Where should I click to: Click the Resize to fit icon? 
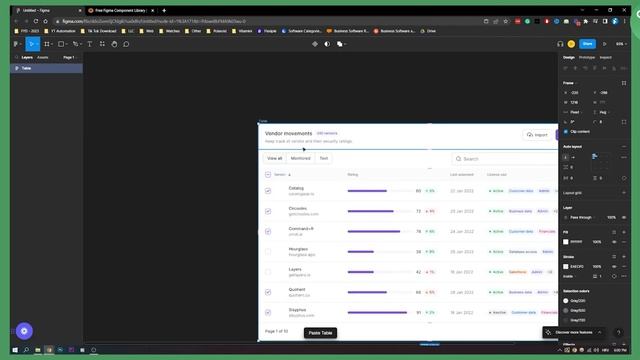pyautogui.click(x=624, y=83)
